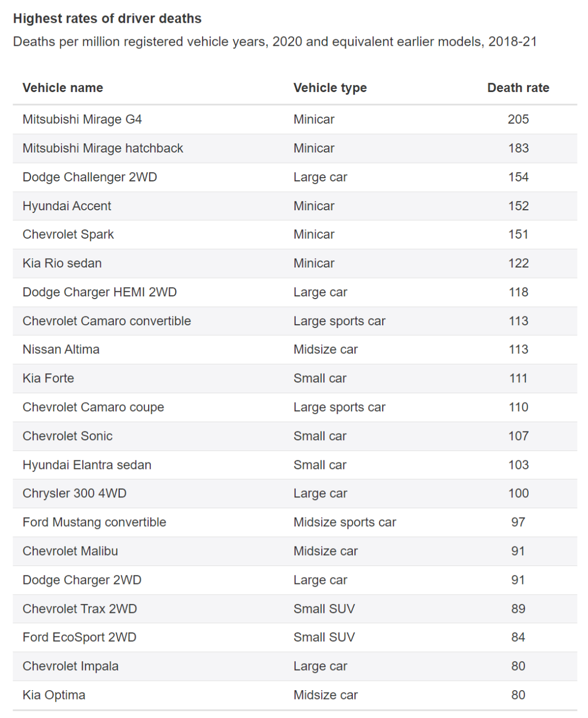This screenshot has height=718, width=588.
Task: Select the Nissan Altima row
Action: click(295, 350)
